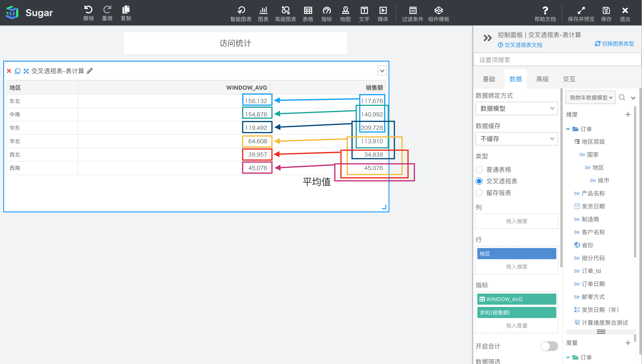Expand pivot table to full screen

pos(26,71)
